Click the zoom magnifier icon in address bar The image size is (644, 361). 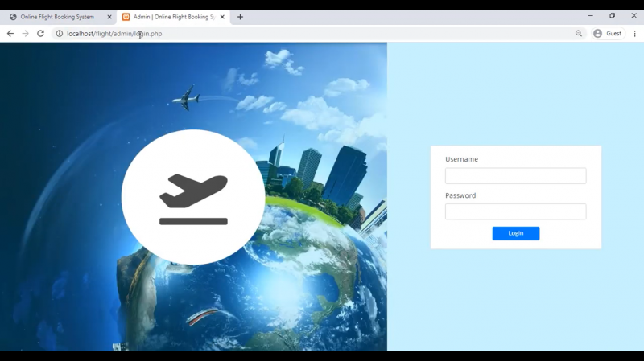tap(578, 34)
